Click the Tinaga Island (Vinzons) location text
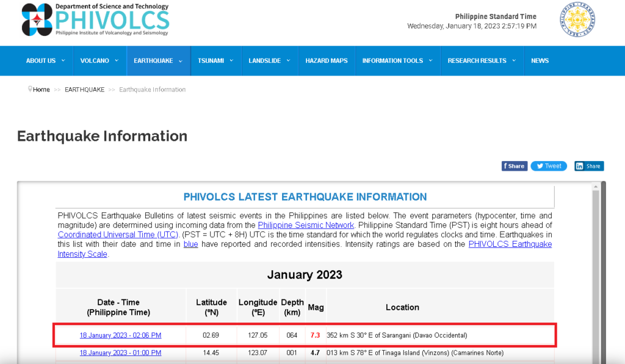Screen dimensions: 625x364 tap(414, 353)
